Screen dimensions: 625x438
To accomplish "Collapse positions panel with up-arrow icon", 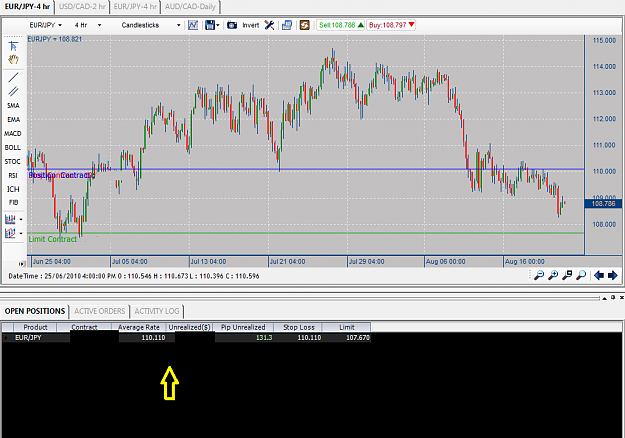I will pos(605,298).
